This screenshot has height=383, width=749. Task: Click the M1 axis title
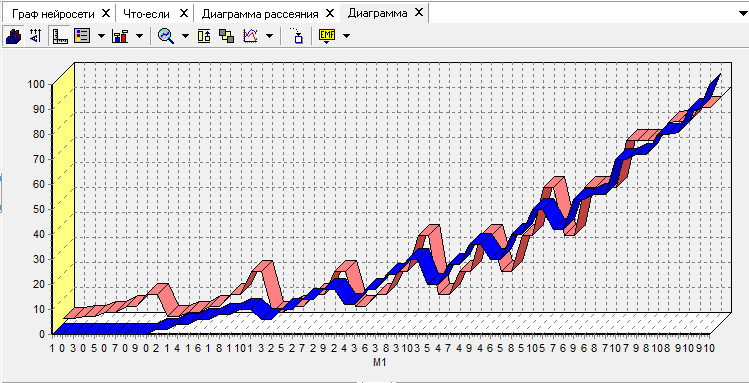[379, 362]
